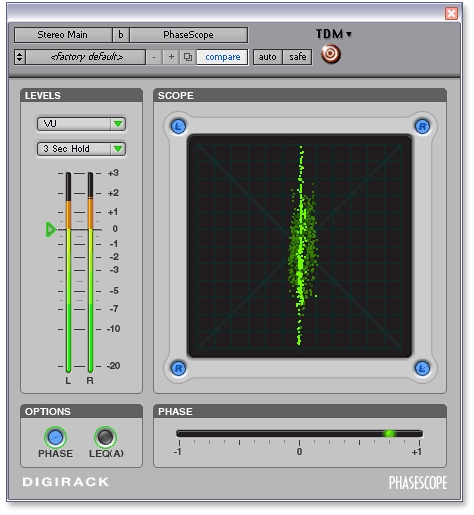Click the -1 phase scale label
The width and height of the screenshot is (474, 515).
coord(178,452)
